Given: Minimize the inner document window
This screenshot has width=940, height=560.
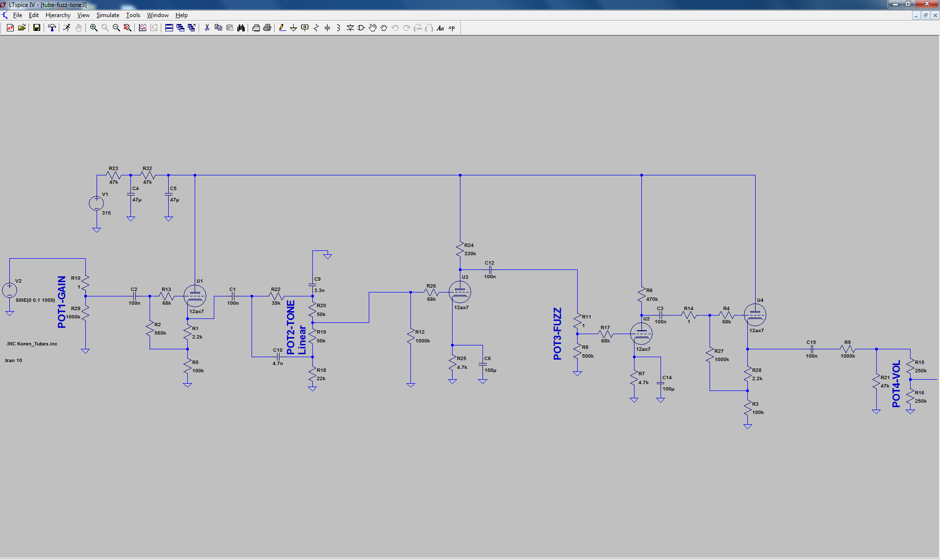Looking at the screenshot, I should click(916, 15).
